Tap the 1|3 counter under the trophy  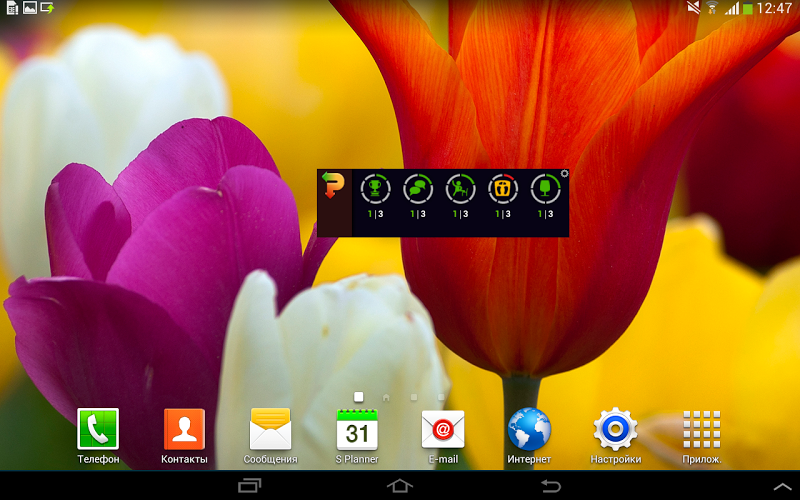tap(375, 214)
